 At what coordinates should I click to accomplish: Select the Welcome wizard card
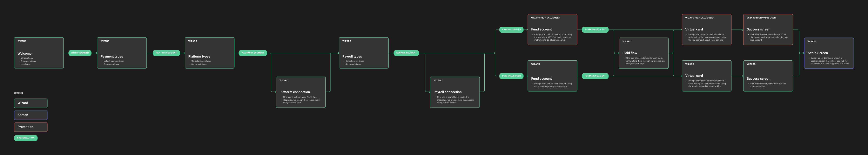click(39, 53)
